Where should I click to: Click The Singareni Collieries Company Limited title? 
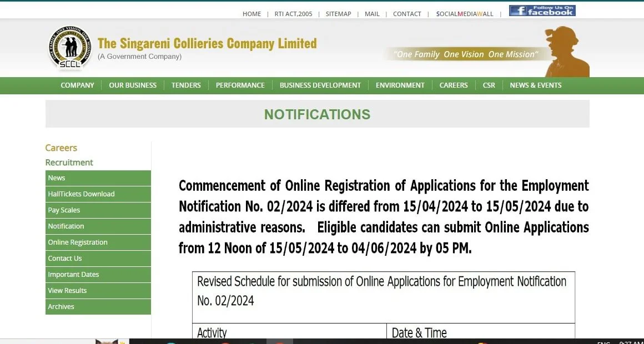207,43
